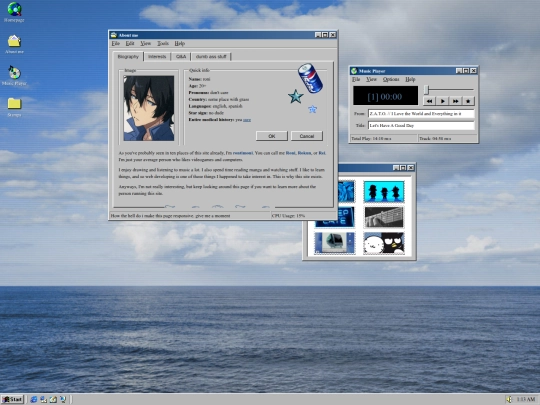Select the three silhouettes stamp
This screenshot has width=540, height=405.
click(384, 191)
